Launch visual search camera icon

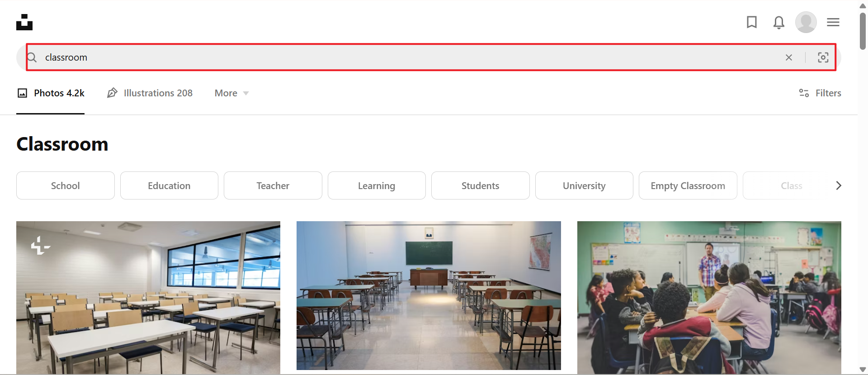(x=823, y=57)
